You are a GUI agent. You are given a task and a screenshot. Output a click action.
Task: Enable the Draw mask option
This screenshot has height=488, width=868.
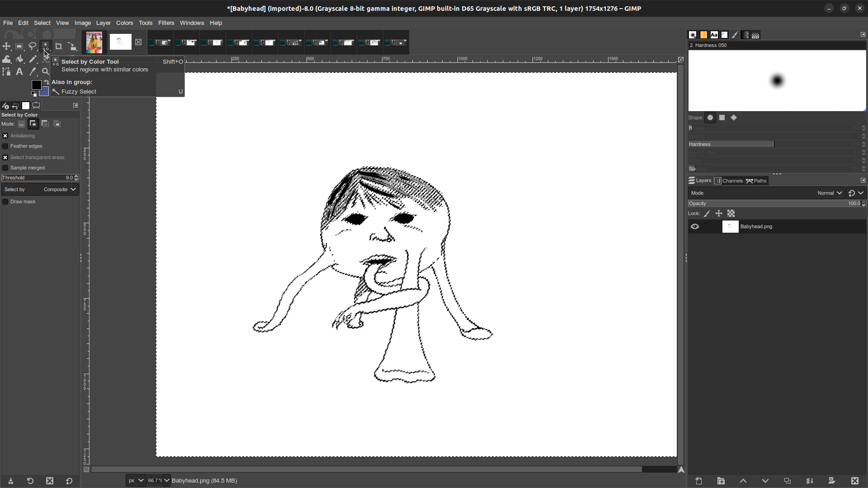click(5, 202)
